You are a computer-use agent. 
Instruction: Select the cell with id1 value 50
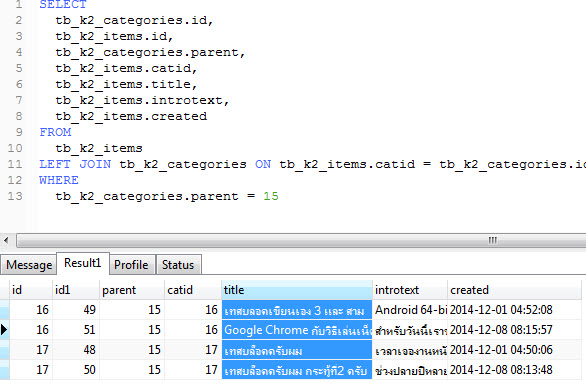76,370
